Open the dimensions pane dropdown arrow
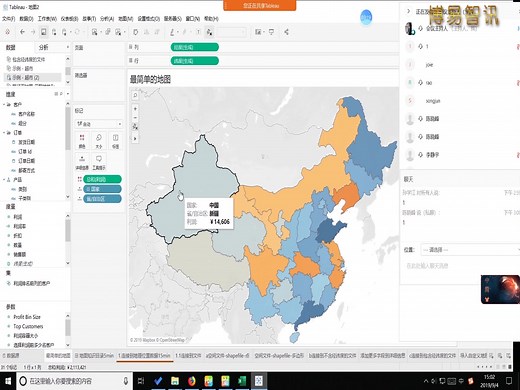The height and width of the screenshot is (390, 520). pyautogui.click(x=68, y=94)
